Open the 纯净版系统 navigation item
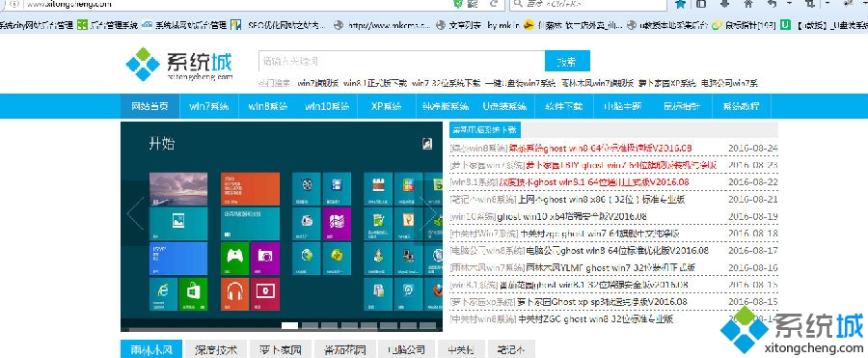The width and height of the screenshot is (868, 358). click(445, 106)
